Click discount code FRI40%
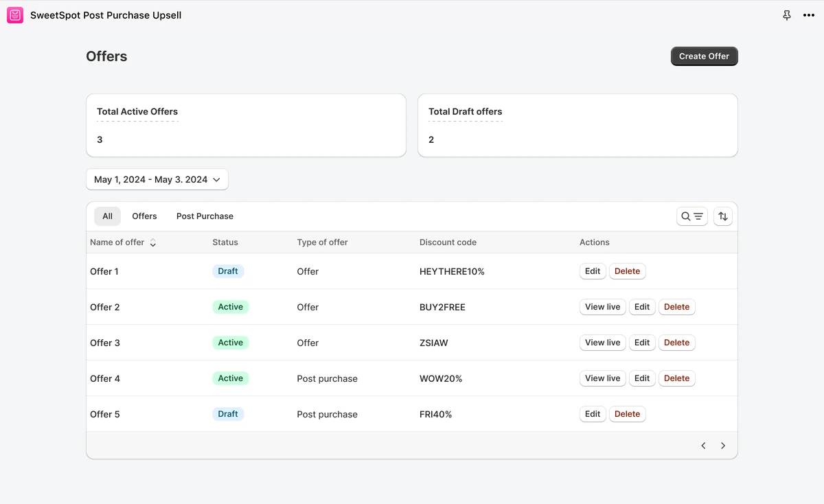824x504 pixels. [436, 414]
